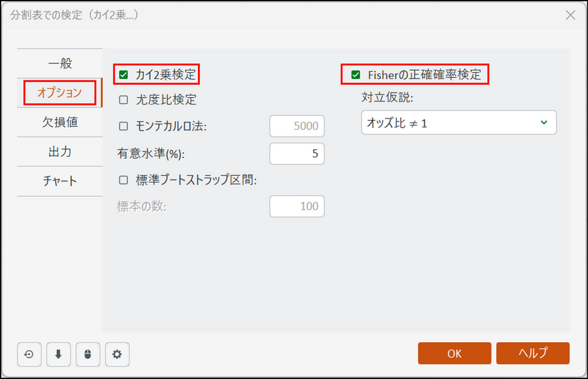Open settings with the gear icon

pyautogui.click(x=117, y=354)
